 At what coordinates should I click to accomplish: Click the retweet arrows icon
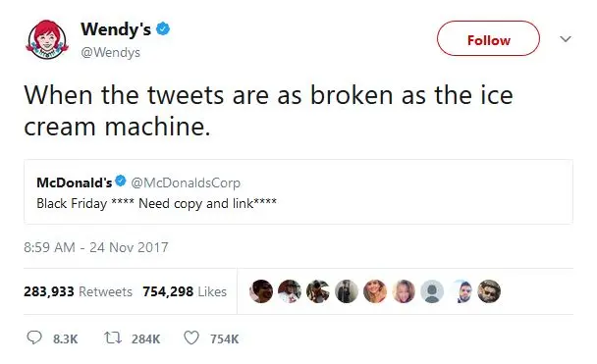click(x=113, y=338)
